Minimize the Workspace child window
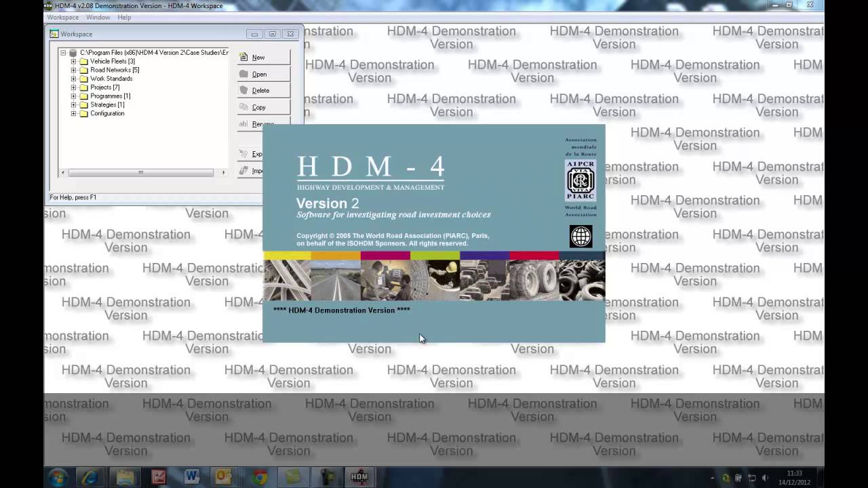 click(x=254, y=34)
